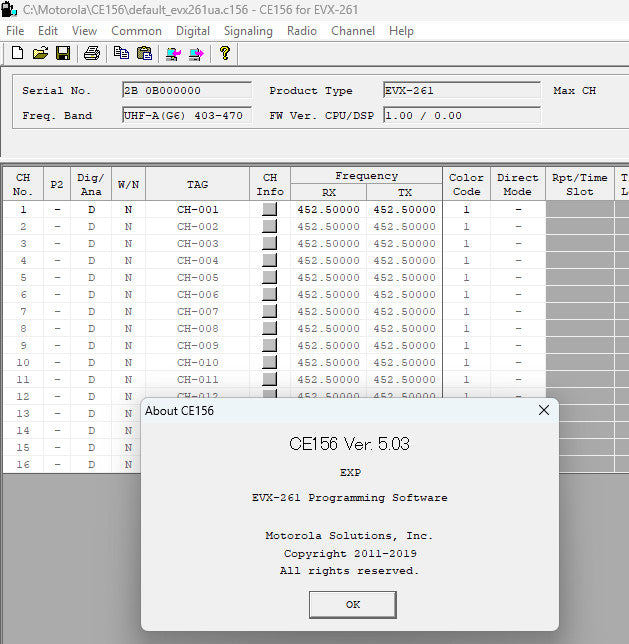Click the Save floppy disk icon
This screenshot has height=644, width=629.
coord(63,53)
